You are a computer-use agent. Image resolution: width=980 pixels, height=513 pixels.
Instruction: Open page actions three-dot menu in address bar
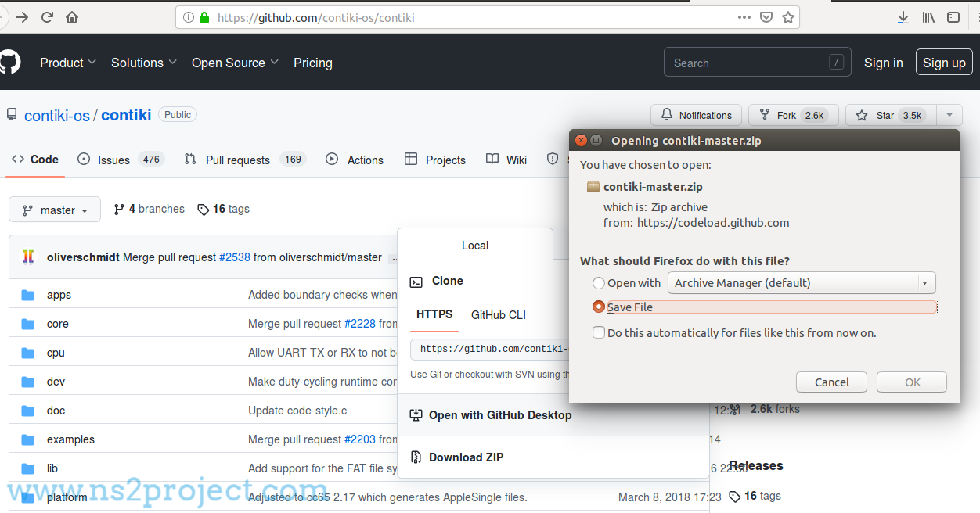[744, 16]
